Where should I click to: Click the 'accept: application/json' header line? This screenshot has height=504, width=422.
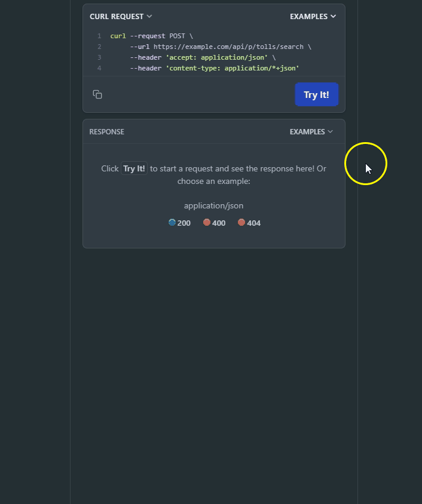click(203, 57)
